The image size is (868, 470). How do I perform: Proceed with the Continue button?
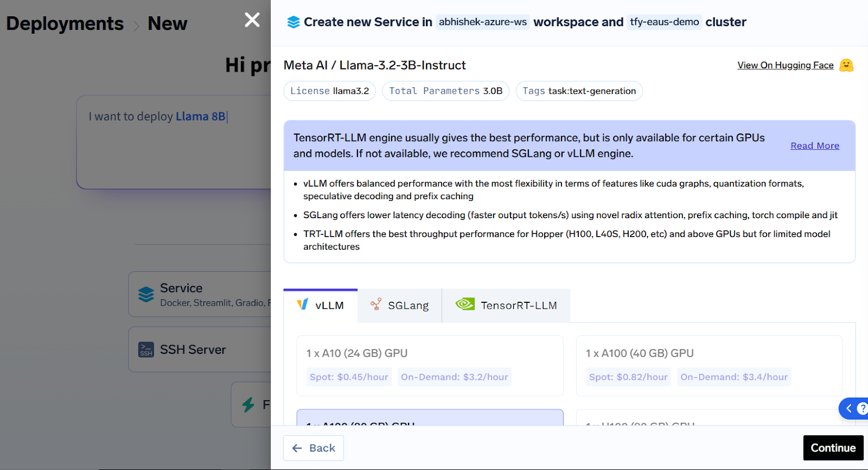(x=833, y=448)
